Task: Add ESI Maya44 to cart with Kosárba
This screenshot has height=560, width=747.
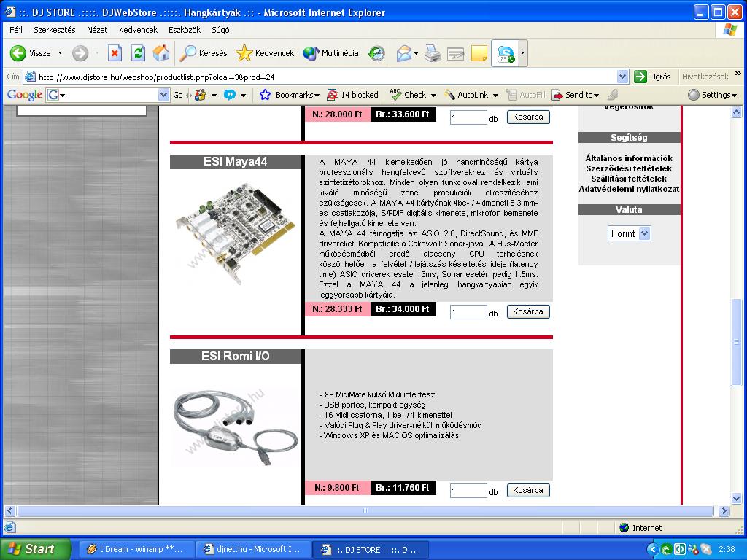Action: tap(528, 312)
